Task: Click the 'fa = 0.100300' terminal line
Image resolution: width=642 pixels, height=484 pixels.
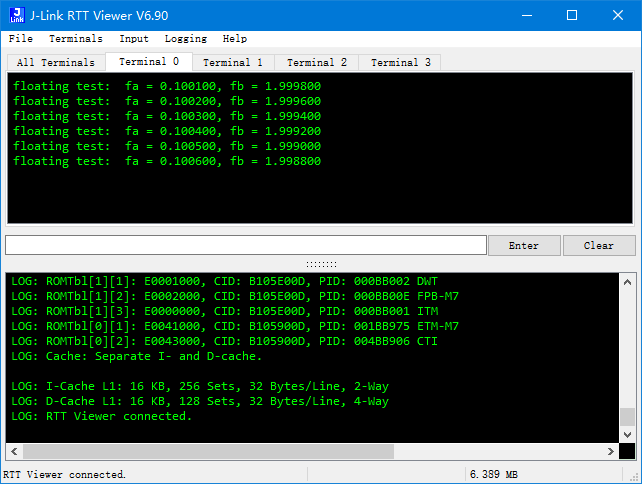Action: (167, 116)
